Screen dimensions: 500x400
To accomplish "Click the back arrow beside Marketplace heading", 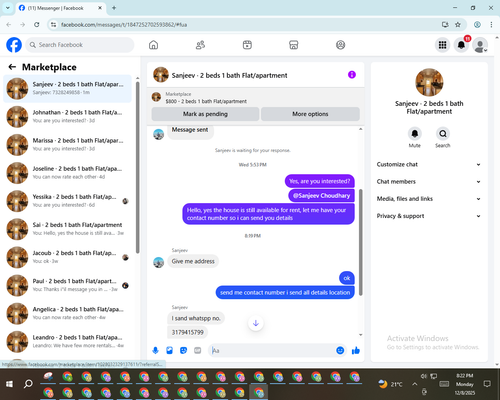I will tap(12, 67).
